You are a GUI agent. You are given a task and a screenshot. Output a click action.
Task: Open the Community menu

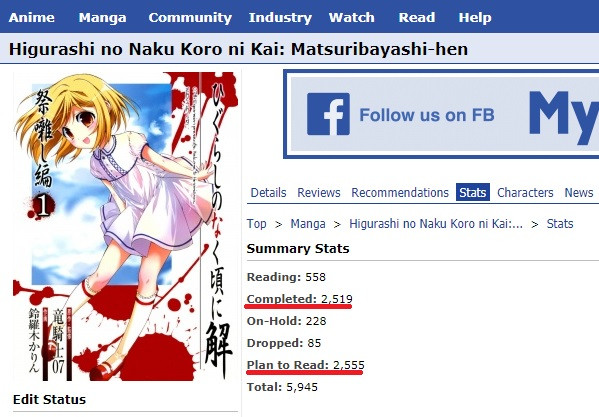coord(190,17)
